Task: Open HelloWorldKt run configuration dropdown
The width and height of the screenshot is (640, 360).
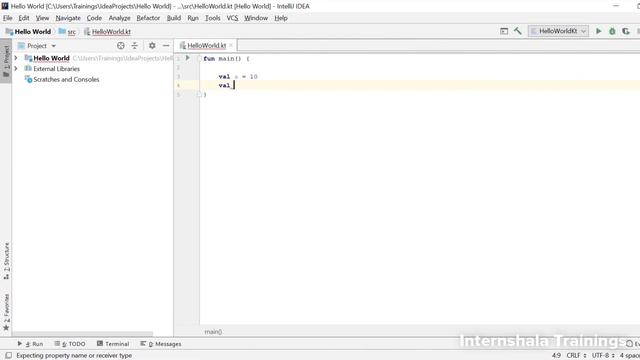Action: pyautogui.click(x=558, y=31)
